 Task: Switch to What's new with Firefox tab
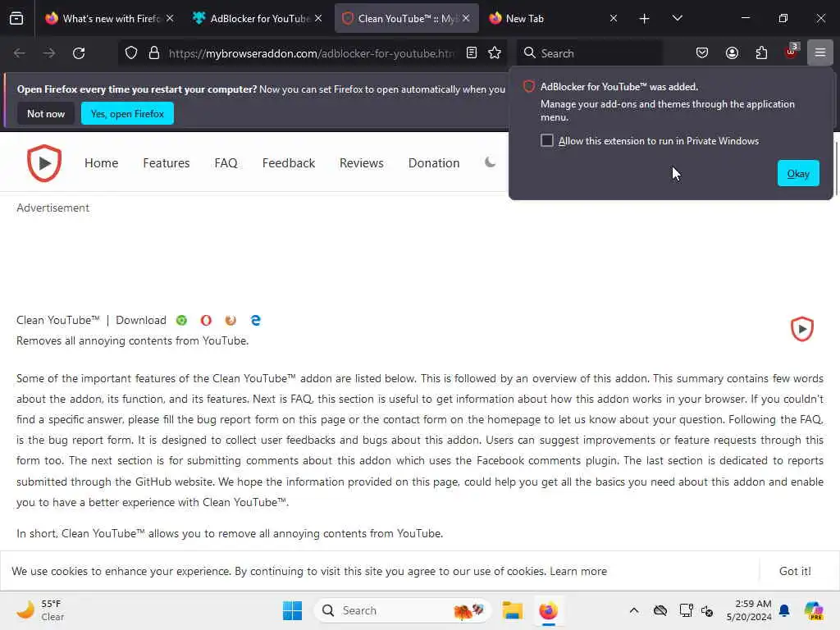pos(111,18)
